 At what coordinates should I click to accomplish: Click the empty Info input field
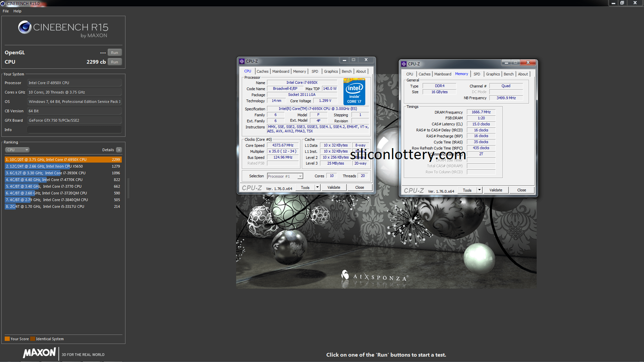point(74,130)
